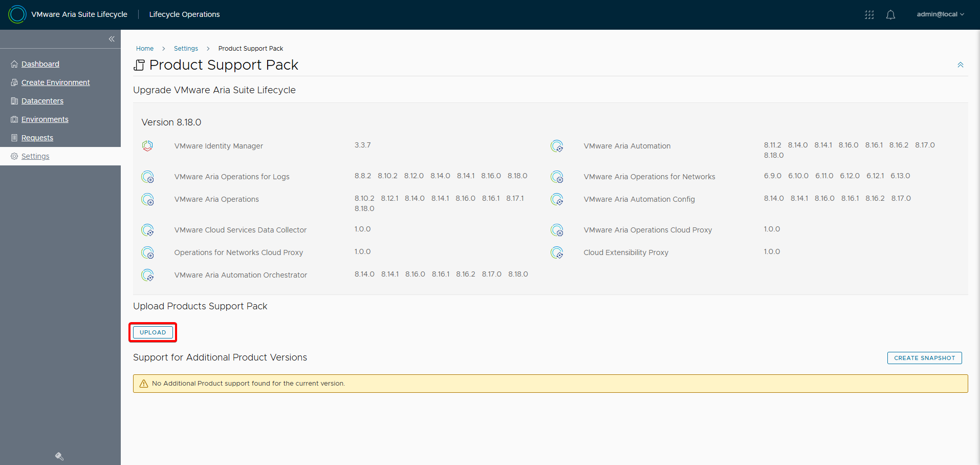
Task: Open Environments from the sidebar
Action: coord(45,119)
